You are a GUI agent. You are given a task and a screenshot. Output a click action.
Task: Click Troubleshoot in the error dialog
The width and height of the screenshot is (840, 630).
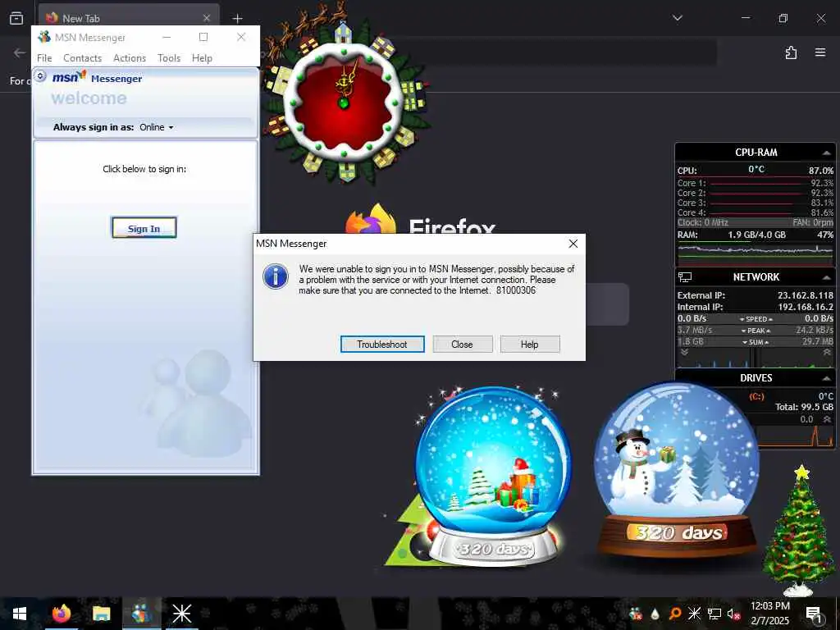[382, 345]
